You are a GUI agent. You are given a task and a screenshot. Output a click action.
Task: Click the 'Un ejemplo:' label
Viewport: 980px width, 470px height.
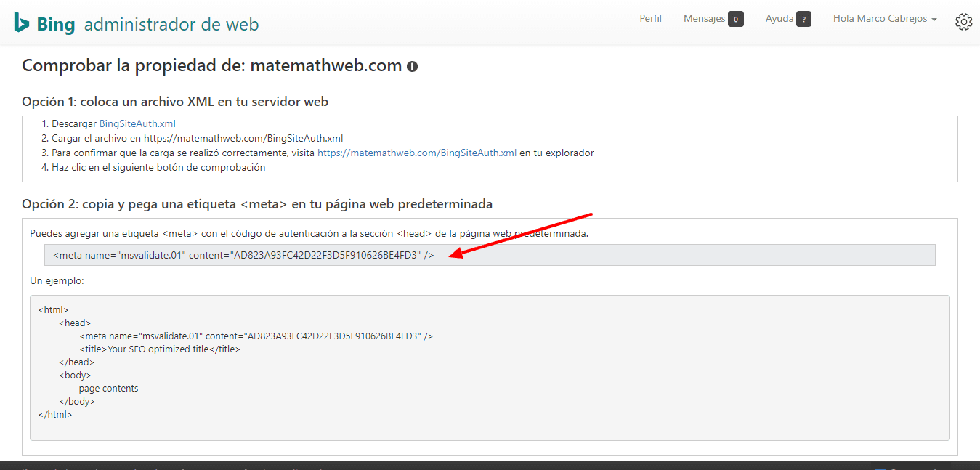coord(57,280)
